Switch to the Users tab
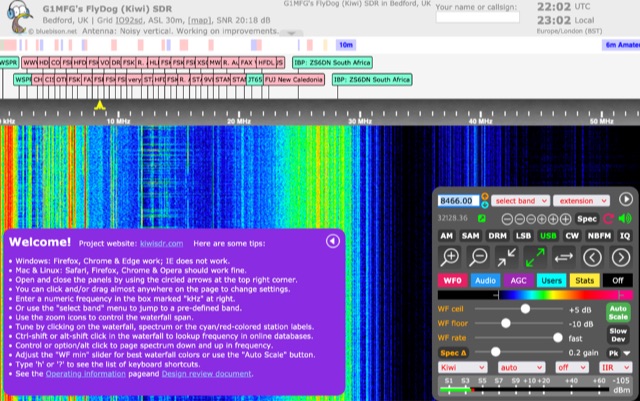Image resolution: width=640 pixels, height=401 pixels. tap(551, 281)
